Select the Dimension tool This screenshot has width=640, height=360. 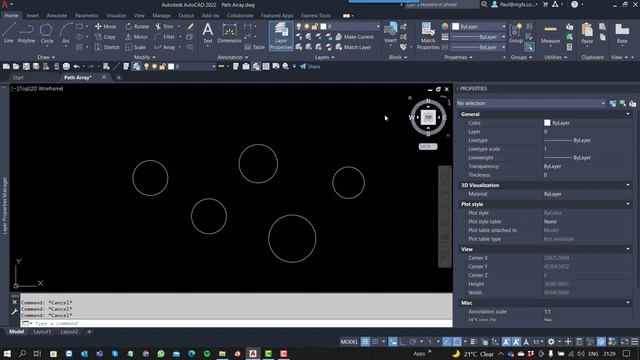click(229, 33)
